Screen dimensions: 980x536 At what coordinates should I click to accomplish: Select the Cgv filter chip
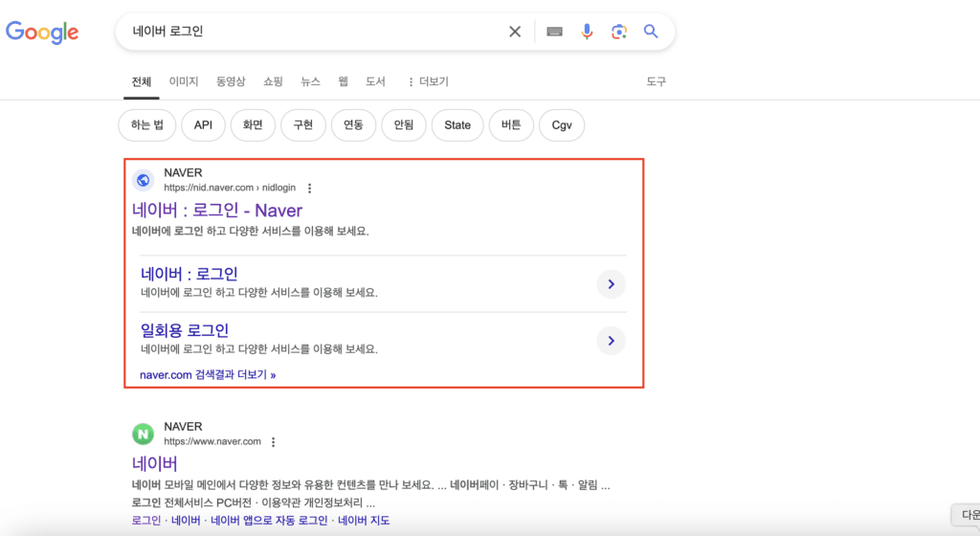tap(562, 125)
